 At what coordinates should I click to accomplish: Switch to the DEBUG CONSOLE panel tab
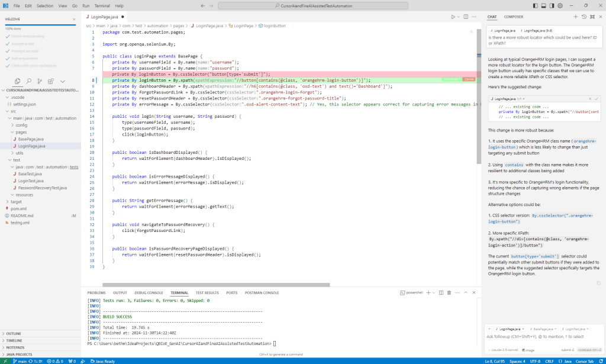point(149,292)
